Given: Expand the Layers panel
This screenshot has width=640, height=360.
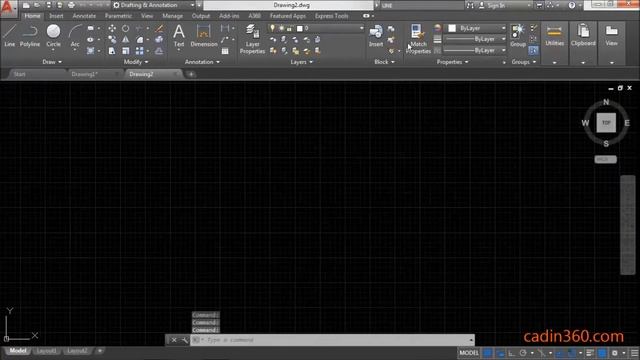Looking at the screenshot, I should 302,62.
